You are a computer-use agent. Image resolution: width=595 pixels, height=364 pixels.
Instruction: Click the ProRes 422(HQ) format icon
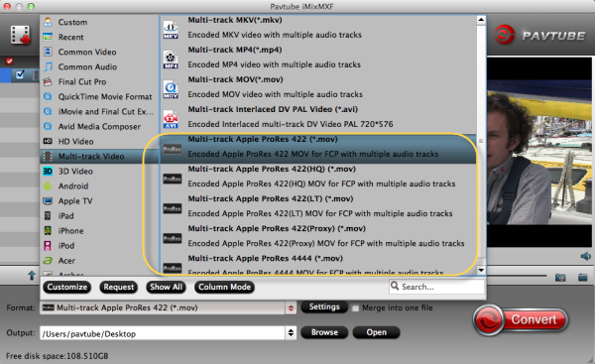(173, 179)
